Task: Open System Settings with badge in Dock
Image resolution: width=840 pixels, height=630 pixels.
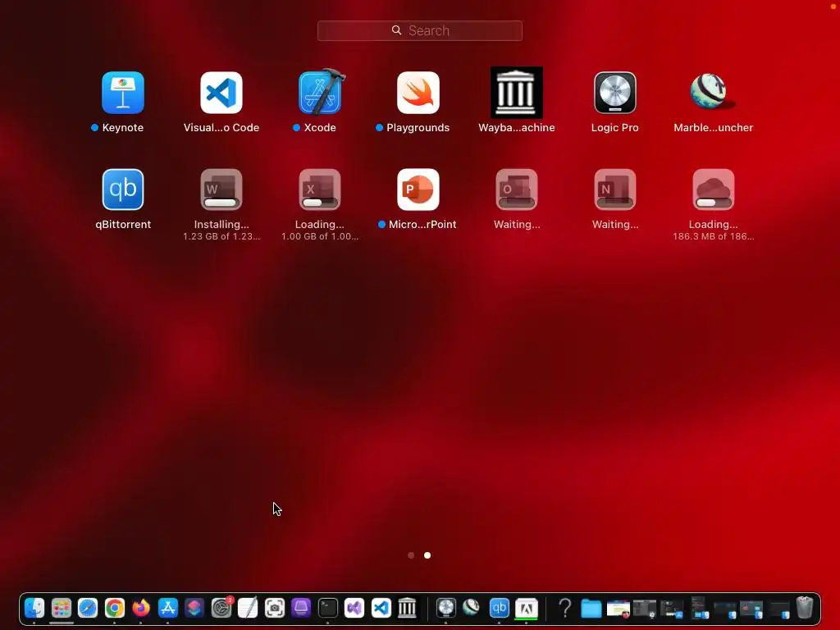Action: tap(221, 608)
